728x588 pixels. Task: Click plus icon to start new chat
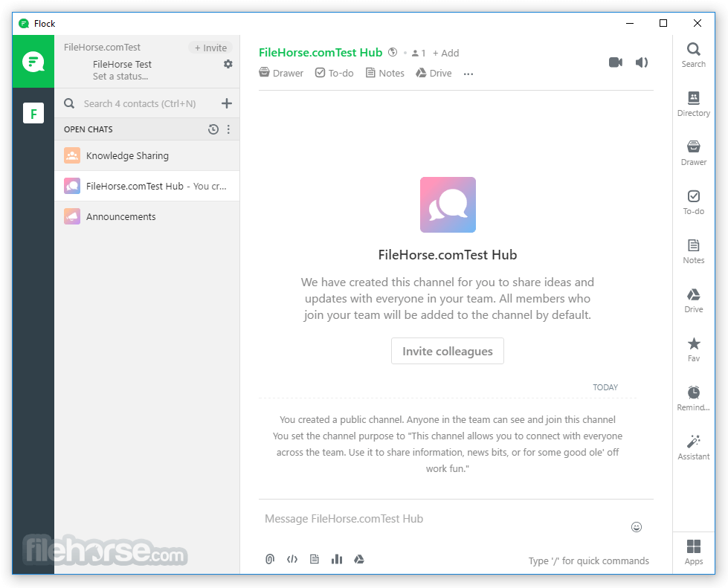pos(227,103)
